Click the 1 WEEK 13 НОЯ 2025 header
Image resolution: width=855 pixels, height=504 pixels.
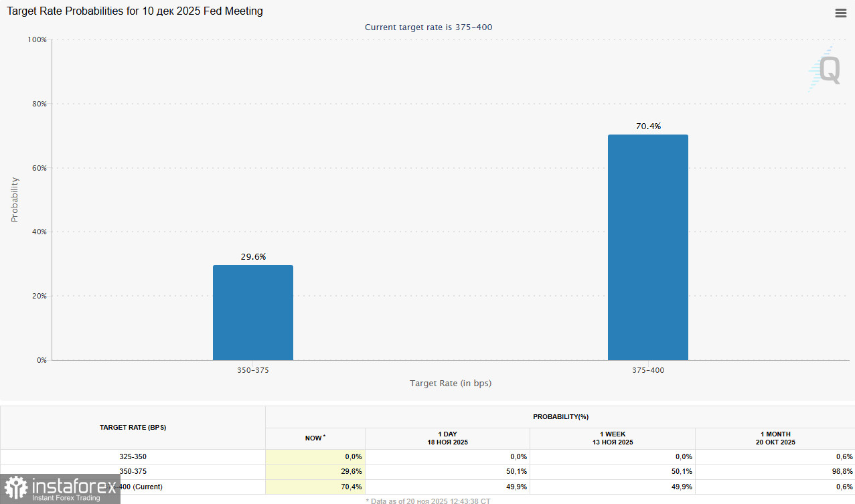pos(613,438)
